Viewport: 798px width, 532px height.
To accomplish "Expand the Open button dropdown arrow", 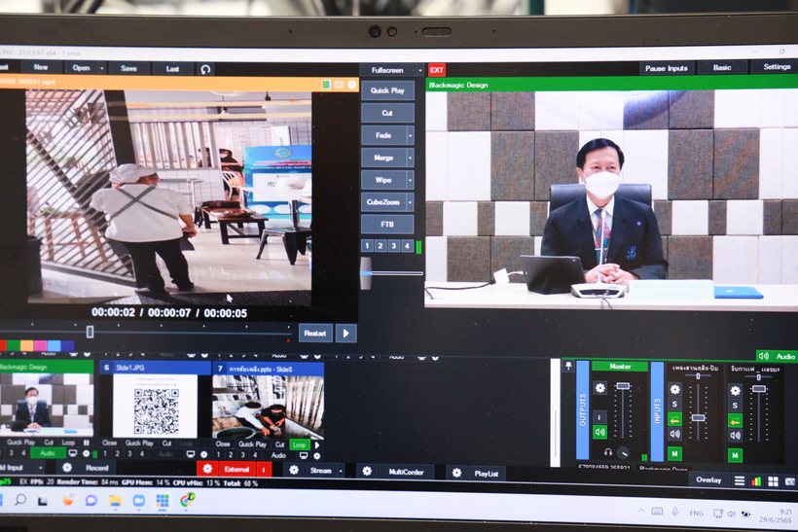I will [x=102, y=68].
